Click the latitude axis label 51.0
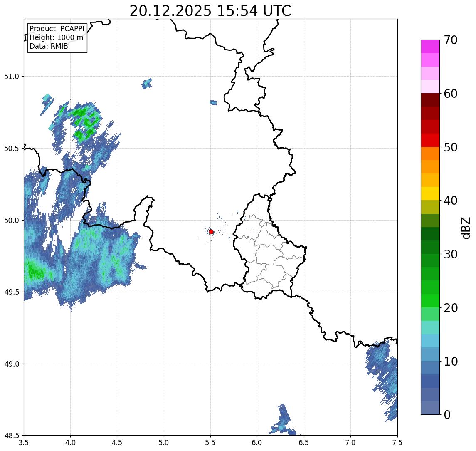This screenshot has width=476, height=451. coord(12,77)
